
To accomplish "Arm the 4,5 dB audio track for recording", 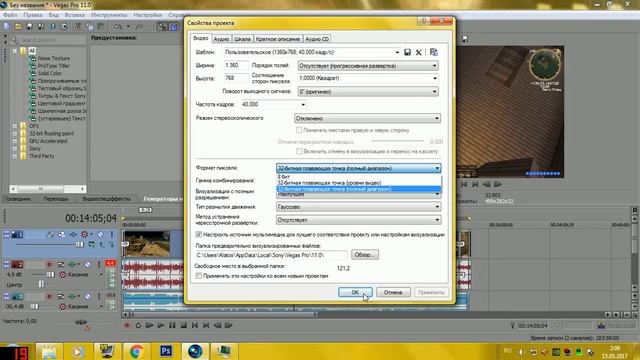I will 49,264.
